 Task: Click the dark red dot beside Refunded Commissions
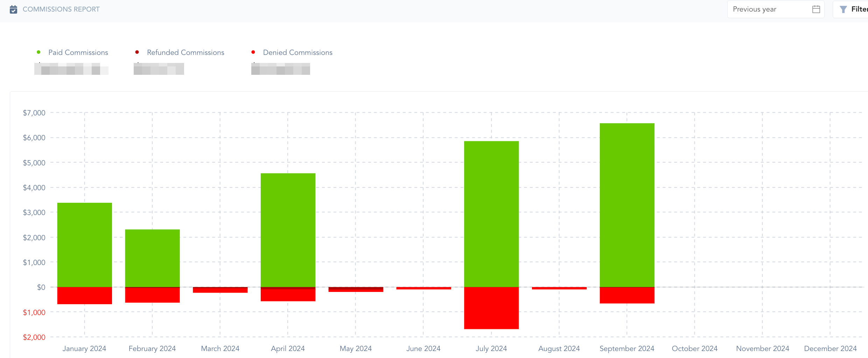click(137, 52)
